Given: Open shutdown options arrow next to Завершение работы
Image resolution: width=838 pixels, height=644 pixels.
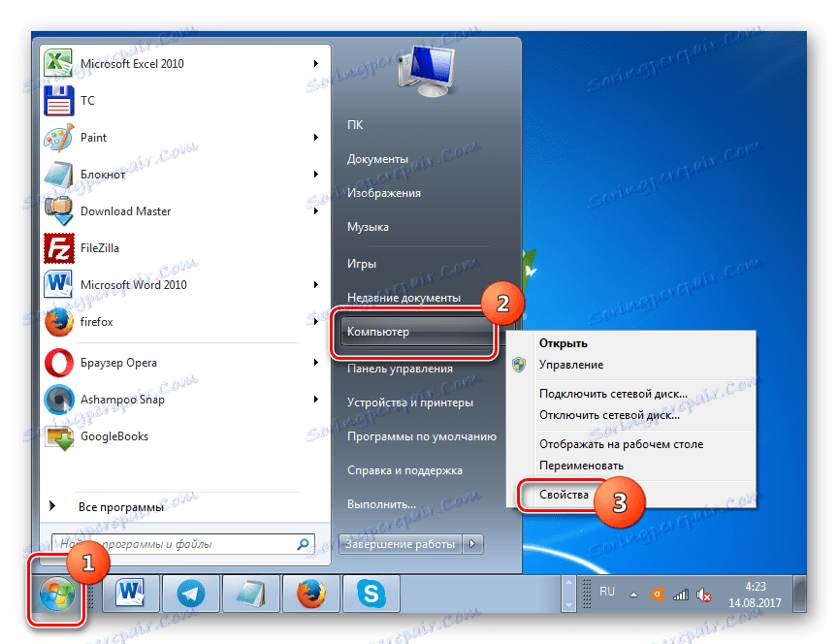Looking at the screenshot, I should [x=473, y=544].
